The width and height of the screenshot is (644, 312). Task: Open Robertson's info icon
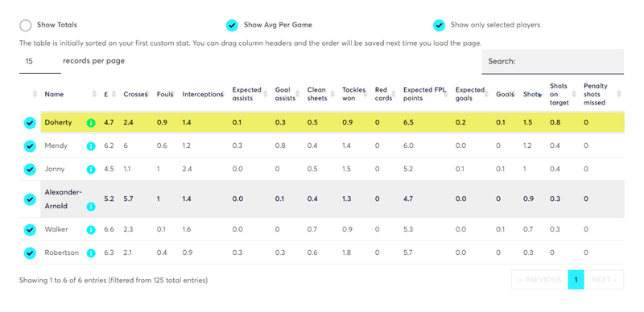91,253
